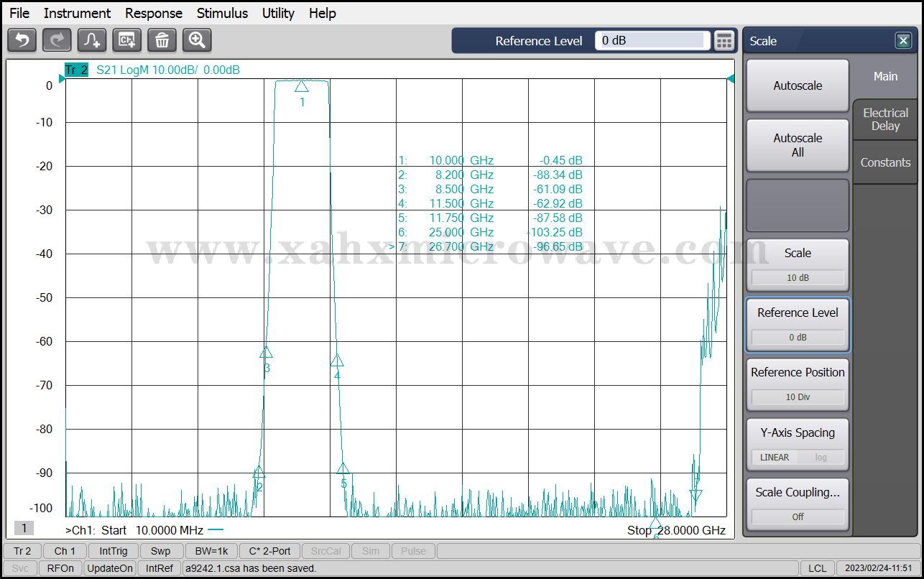This screenshot has width=924, height=579.
Task: Click the trash delete icon
Action: (162, 40)
